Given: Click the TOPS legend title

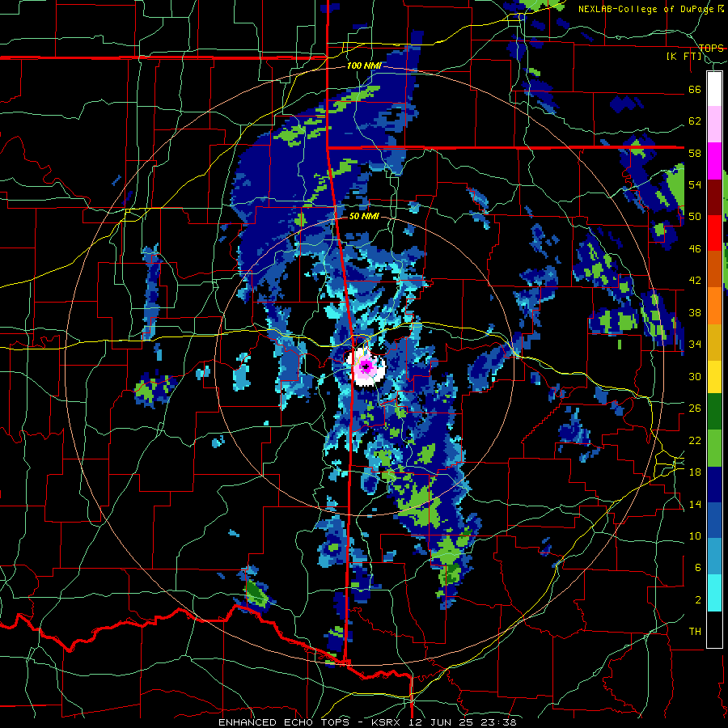Looking at the screenshot, I should (711, 48).
